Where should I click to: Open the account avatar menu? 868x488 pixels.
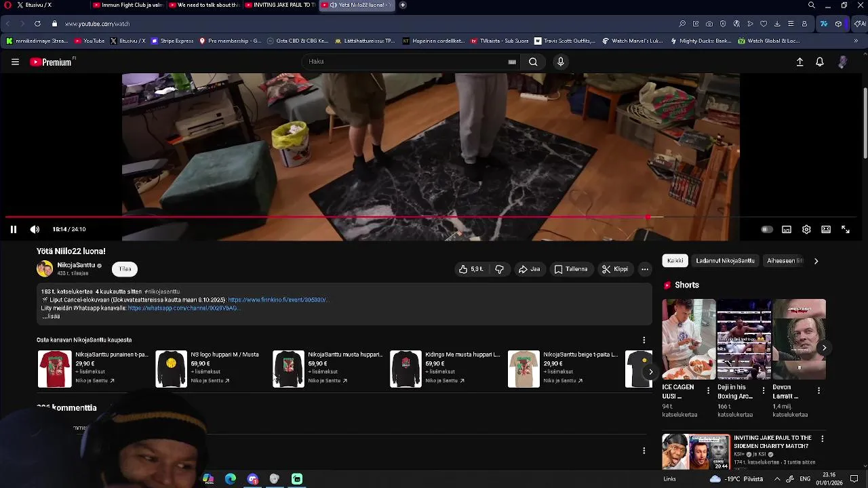coord(842,62)
